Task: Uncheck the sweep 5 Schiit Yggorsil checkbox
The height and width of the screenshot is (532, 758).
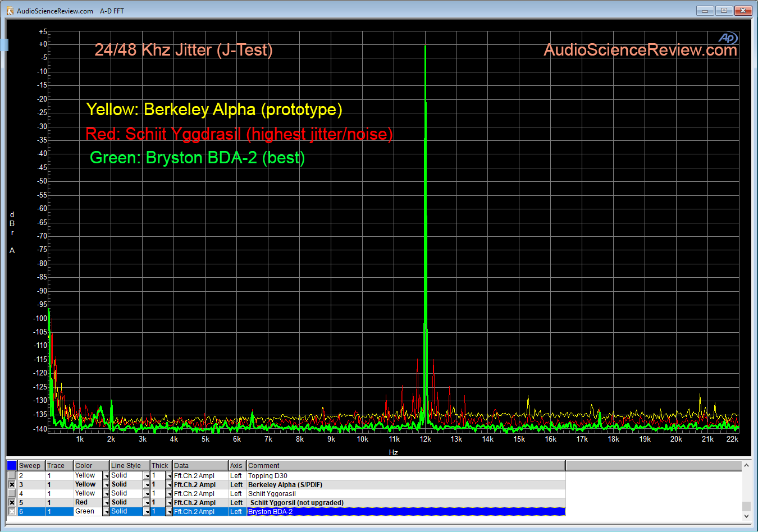Action: pos(12,502)
